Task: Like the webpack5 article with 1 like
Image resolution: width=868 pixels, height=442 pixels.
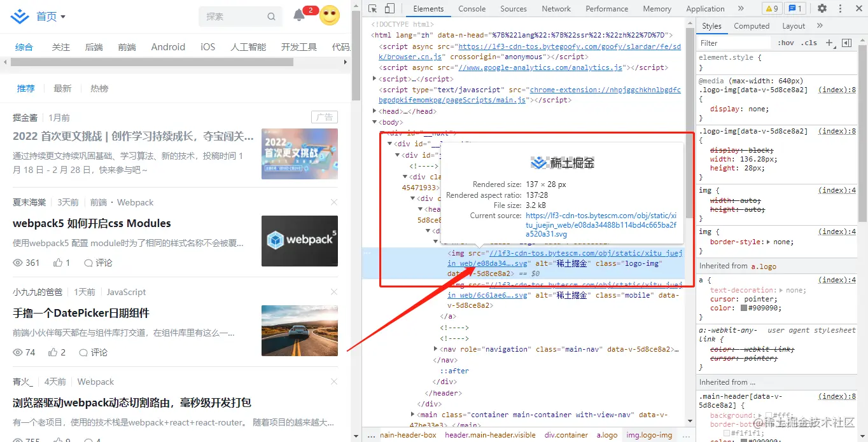Action: [62, 263]
